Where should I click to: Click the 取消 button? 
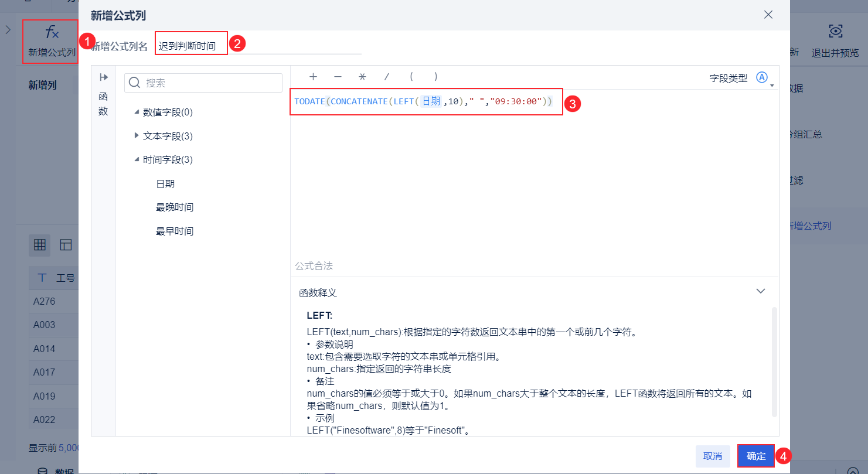pos(713,456)
